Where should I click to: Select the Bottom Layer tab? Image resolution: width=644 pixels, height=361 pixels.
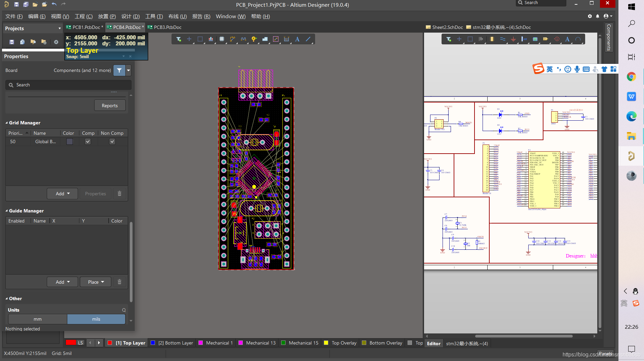tap(172, 343)
